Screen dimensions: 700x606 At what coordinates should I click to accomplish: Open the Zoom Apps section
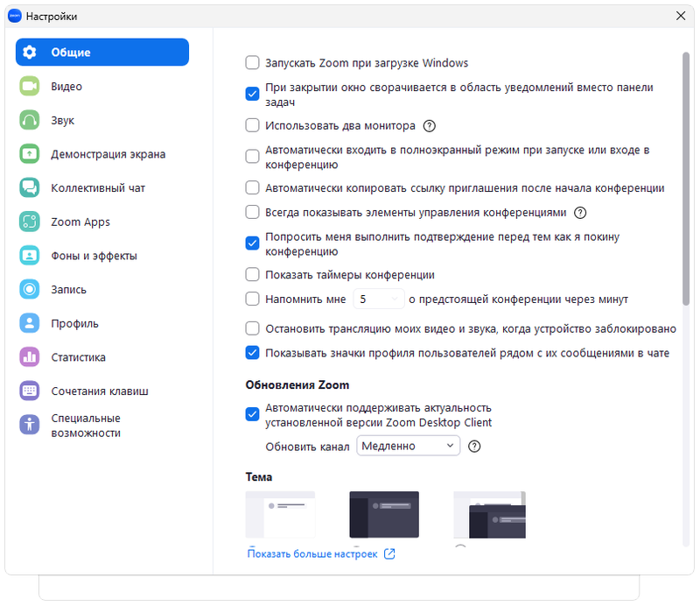pyautogui.click(x=102, y=222)
